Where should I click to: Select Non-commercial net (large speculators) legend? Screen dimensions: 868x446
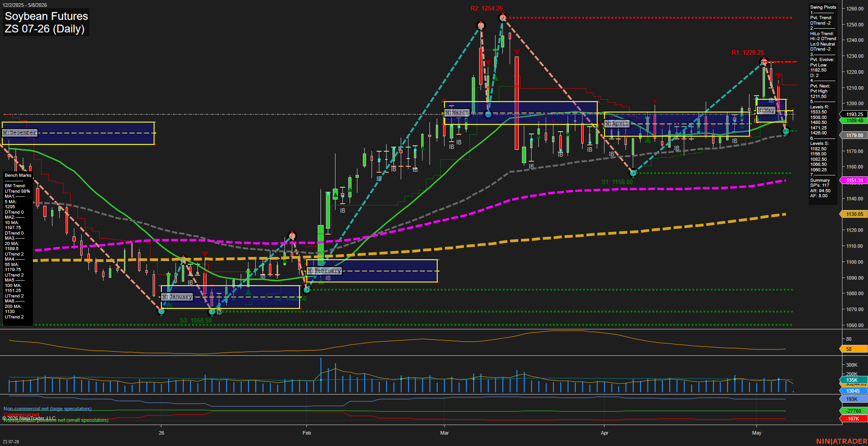pos(47,409)
